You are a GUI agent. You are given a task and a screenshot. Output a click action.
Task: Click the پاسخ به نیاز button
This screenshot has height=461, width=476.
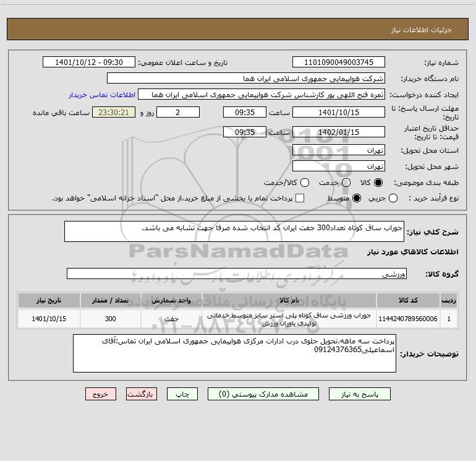360,394
